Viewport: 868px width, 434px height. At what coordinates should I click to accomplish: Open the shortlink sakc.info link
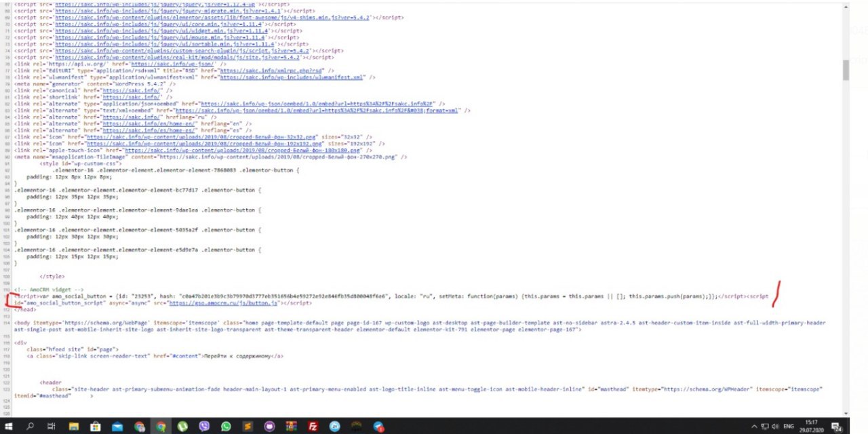[x=131, y=97]
